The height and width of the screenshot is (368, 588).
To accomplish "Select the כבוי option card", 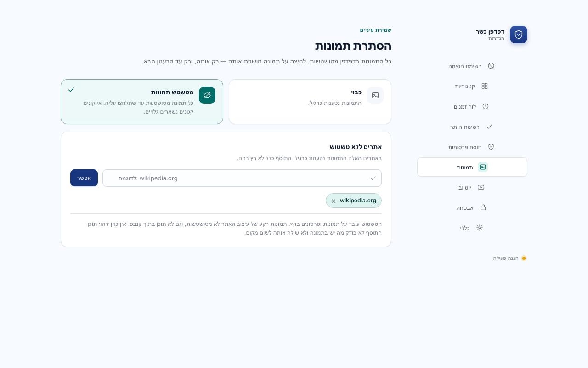I will (310, 102).
